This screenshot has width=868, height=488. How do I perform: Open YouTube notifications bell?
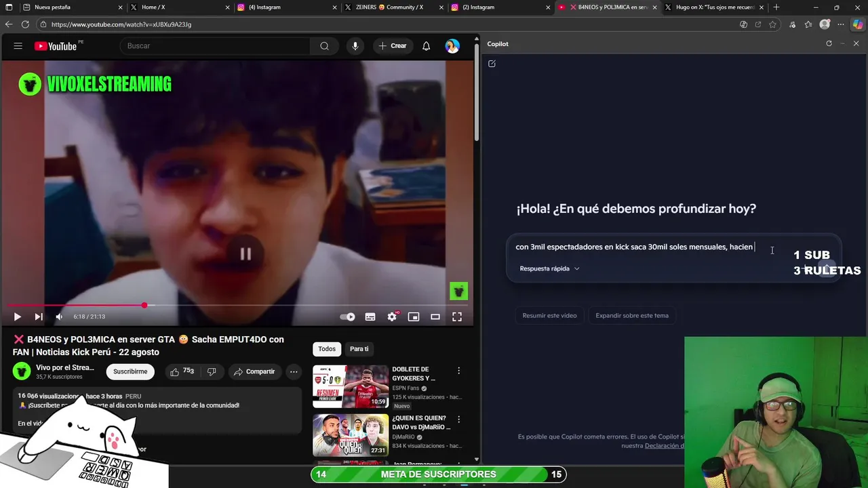tap(426, 46)
